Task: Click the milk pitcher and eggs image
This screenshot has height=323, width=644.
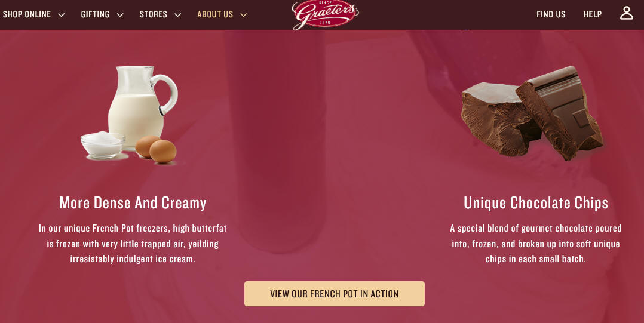Action: click(x=129, y=115)
